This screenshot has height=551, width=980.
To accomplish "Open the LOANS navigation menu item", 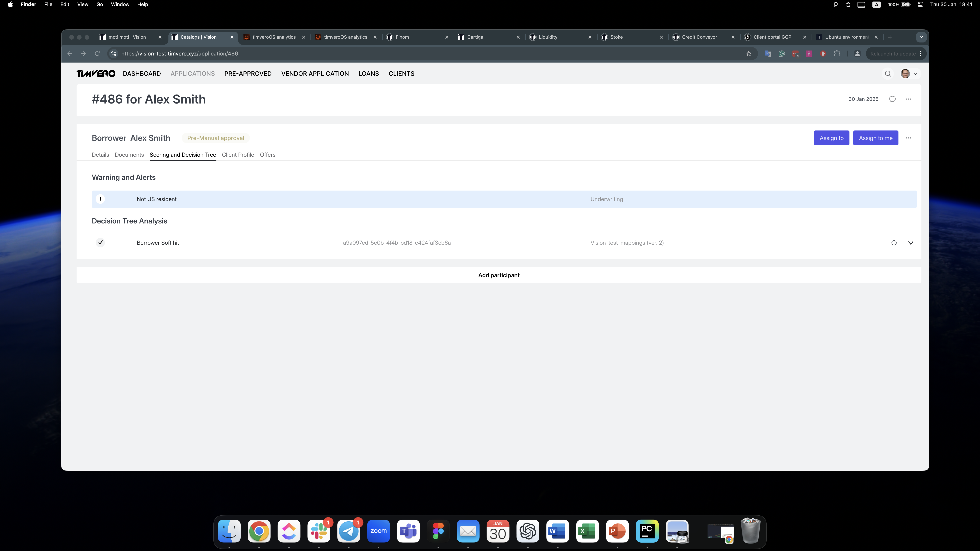I will click(x=368, y=74).
